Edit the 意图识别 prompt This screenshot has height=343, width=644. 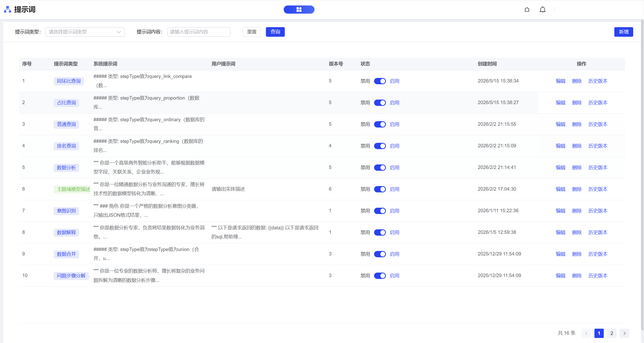(x=560, y=211)
